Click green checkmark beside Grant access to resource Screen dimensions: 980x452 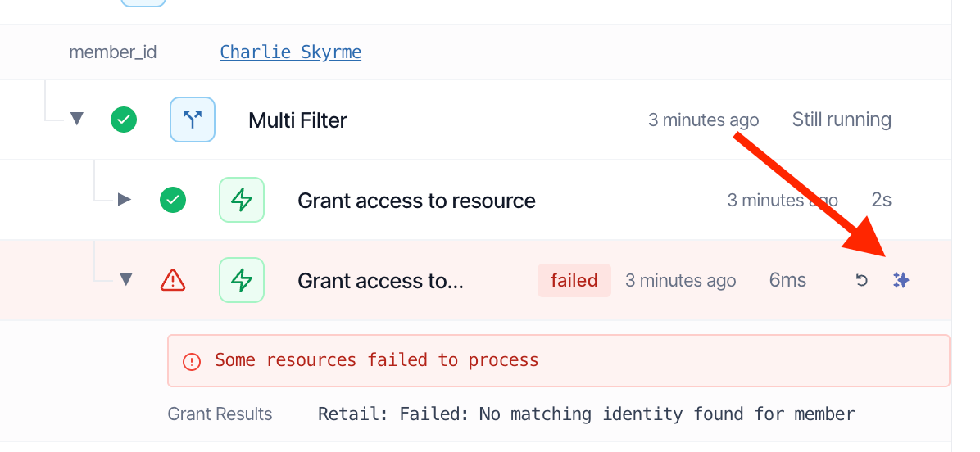coord(173,200)
